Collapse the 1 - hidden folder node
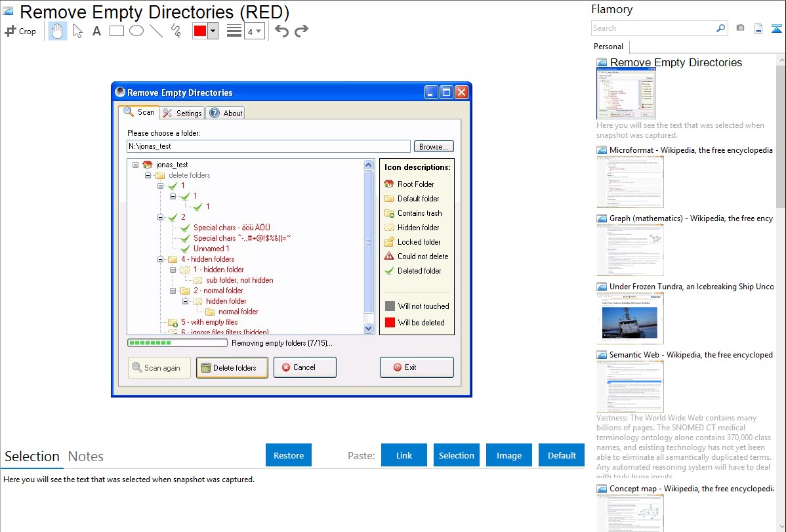Image resolution: width=786 pixels, height=532 pixels. [173, 270]
